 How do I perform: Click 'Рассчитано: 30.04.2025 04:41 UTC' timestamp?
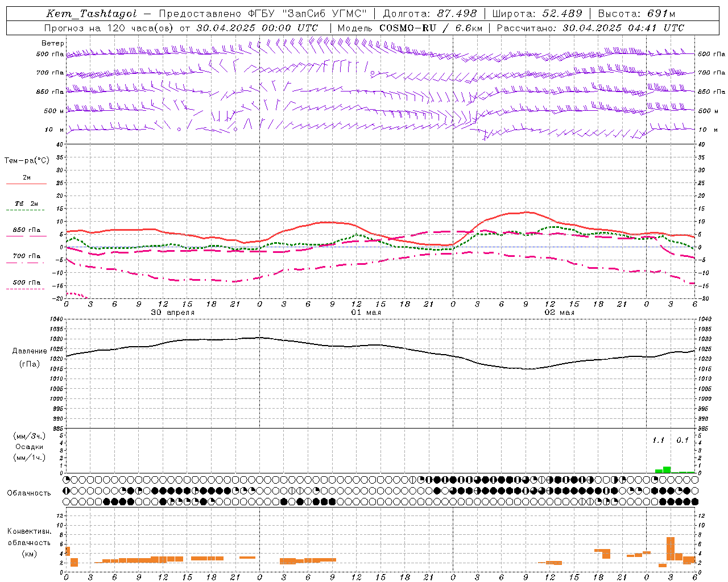tap(590, 28)
